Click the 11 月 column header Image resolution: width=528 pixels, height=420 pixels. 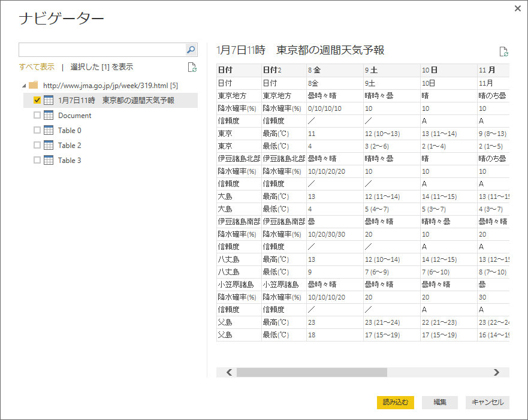(x=493, y=70)
